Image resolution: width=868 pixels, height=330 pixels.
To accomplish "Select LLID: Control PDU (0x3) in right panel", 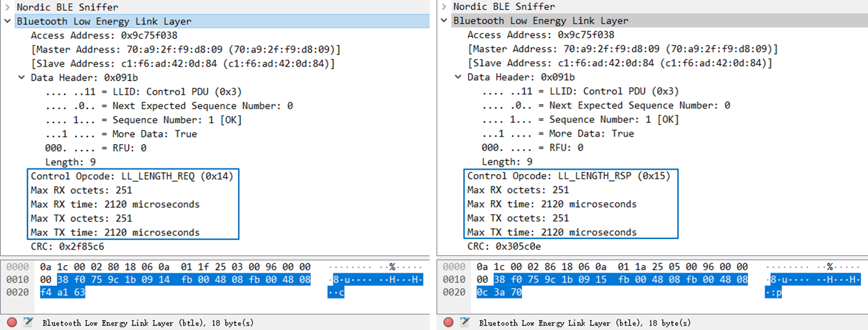I will coord(580,91).
